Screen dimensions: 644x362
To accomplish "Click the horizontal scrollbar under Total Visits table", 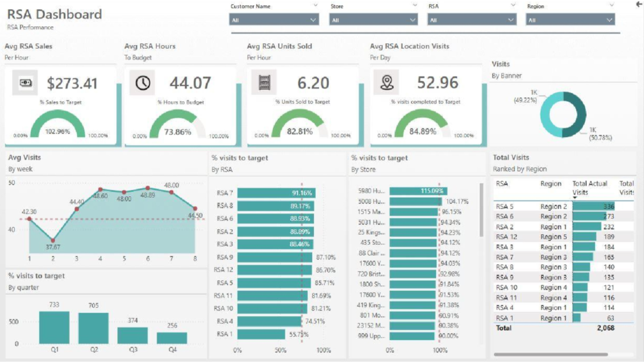I will (551, 354).
